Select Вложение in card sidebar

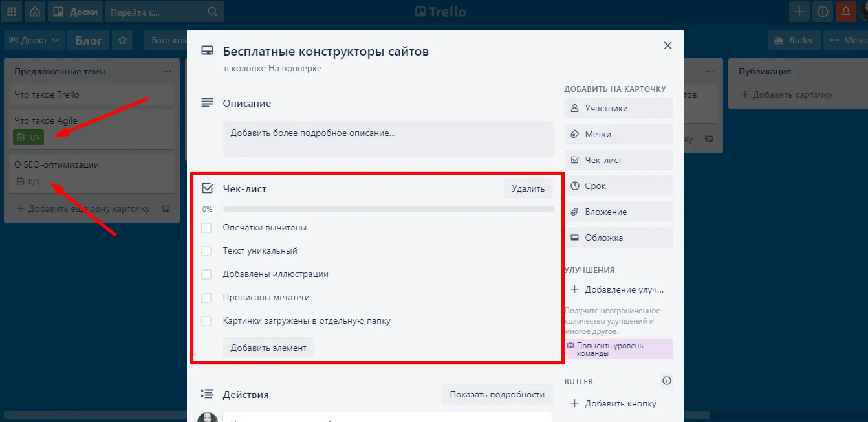point(618,212)
